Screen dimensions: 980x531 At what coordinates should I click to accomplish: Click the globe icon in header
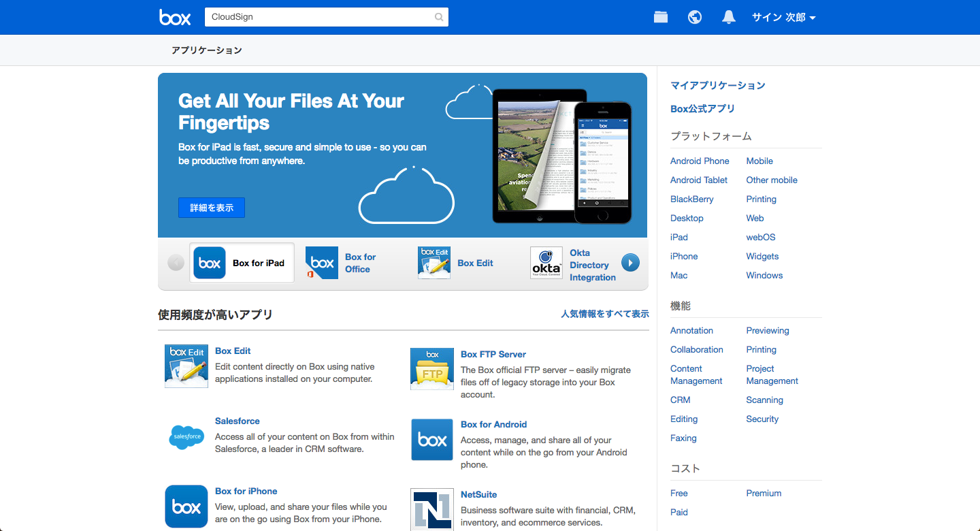(695, 17)
